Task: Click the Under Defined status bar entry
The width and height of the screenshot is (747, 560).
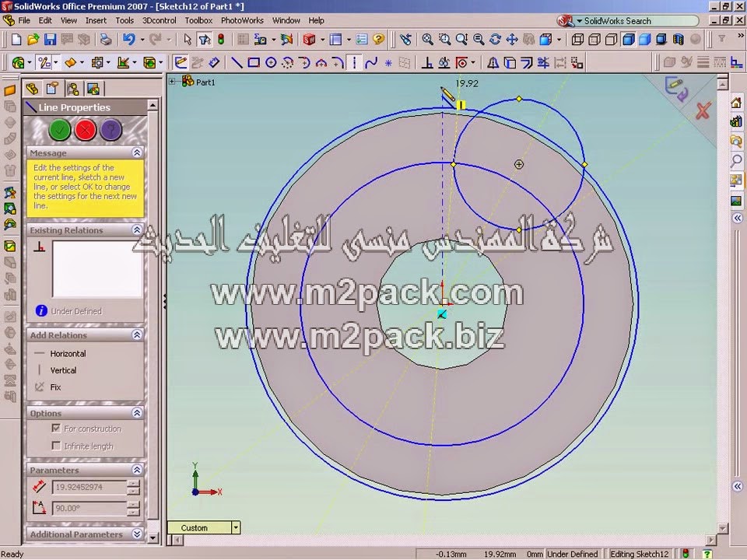Action: point(572,554)
